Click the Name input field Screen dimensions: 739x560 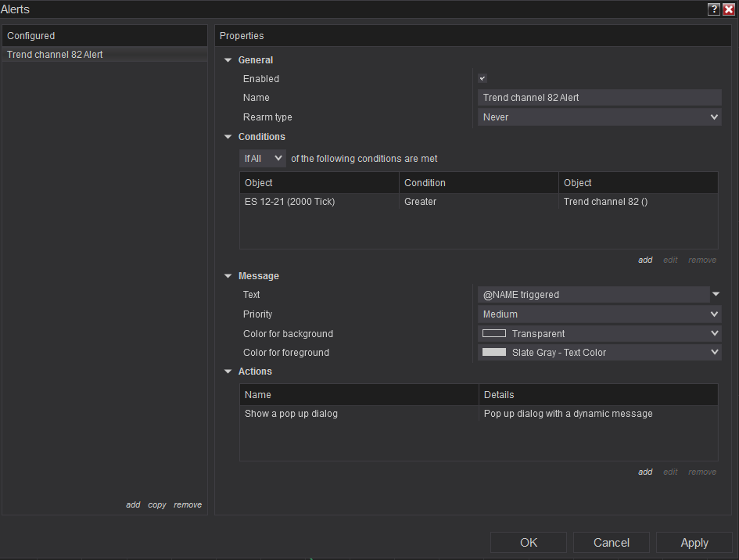click(x=599, y=98)
